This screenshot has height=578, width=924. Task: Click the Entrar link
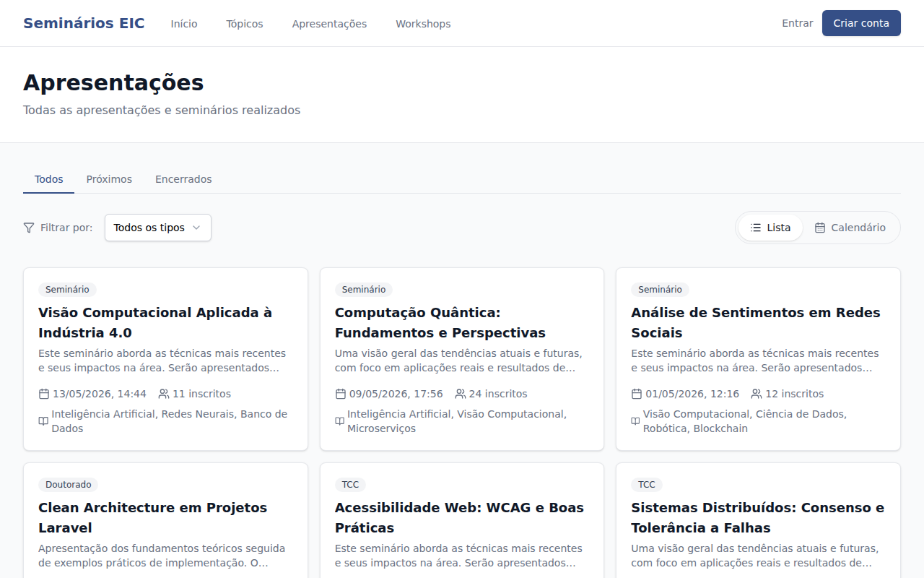pyautogui.click(x=798, y=23)
